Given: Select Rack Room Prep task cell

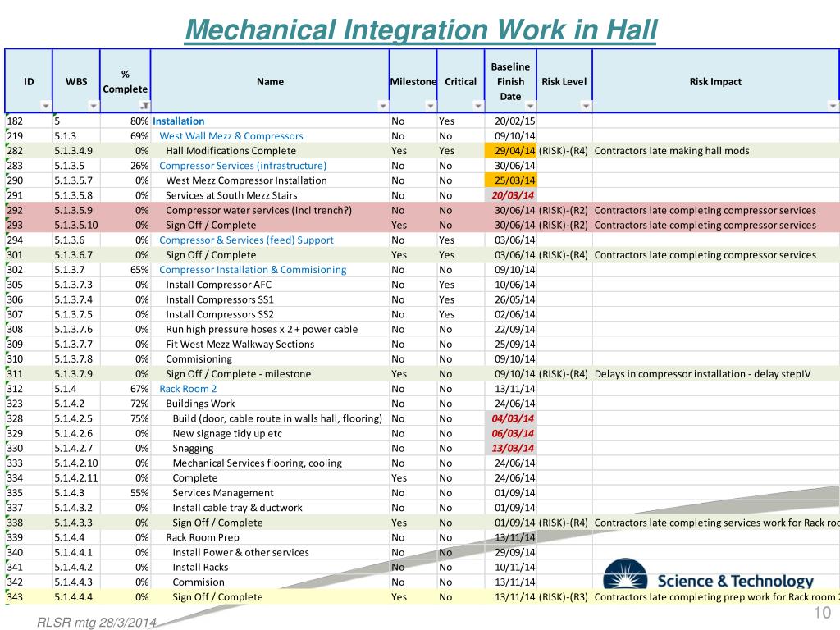Looking at the screenshot, I should click(x=271, y=537).
